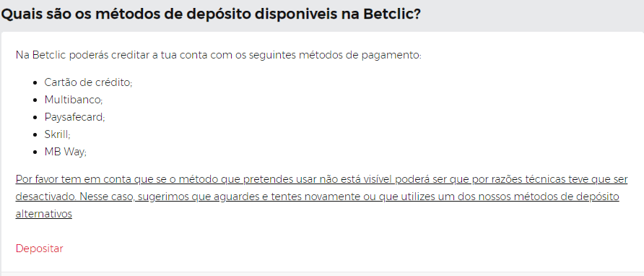The image size is (644, 276).
Task: Click the underlined text starting "Por favor tem em conta"
Action: coord(321,179)
